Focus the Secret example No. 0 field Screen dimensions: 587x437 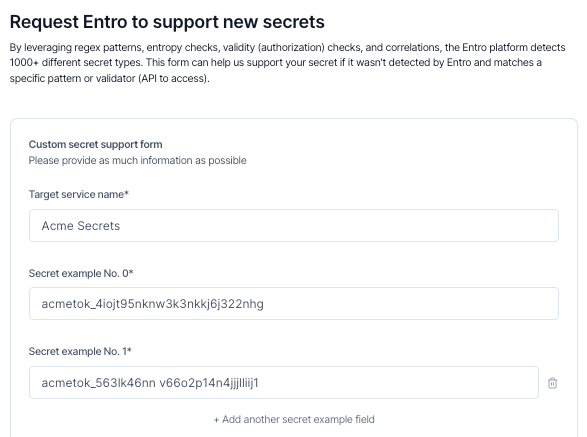[x=294, y=304]
